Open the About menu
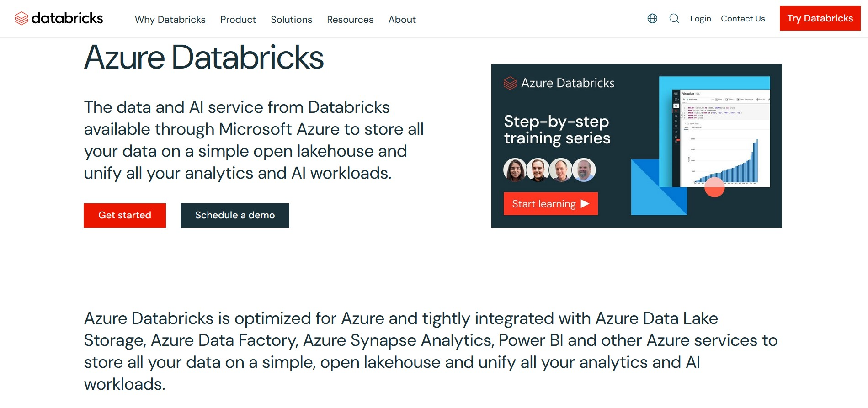This screenshot has height=408, width=868. coord(402,20)
